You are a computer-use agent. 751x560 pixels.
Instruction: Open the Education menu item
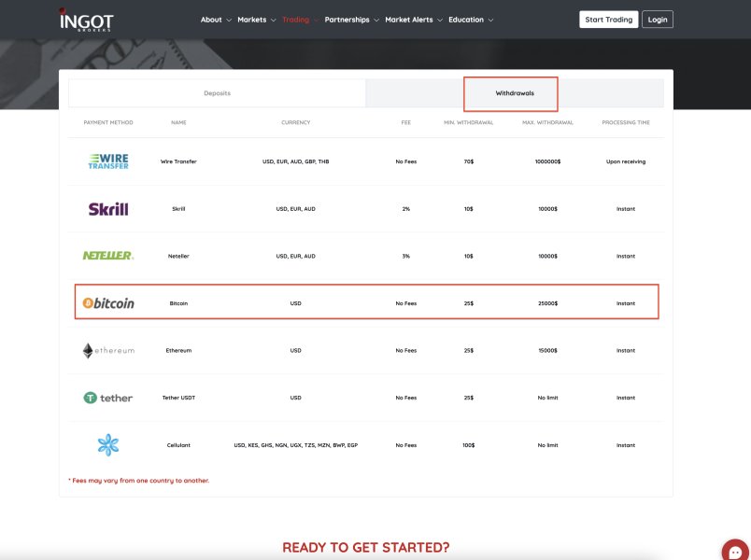point(466,20)
